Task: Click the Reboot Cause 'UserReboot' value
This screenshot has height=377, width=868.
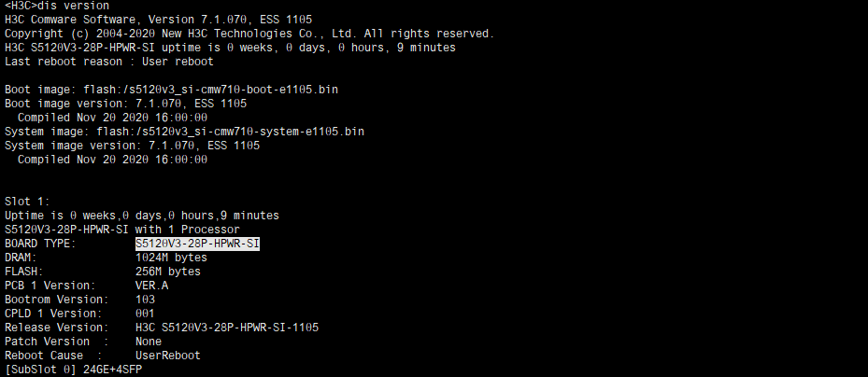Action: click(x=168, y=356)
